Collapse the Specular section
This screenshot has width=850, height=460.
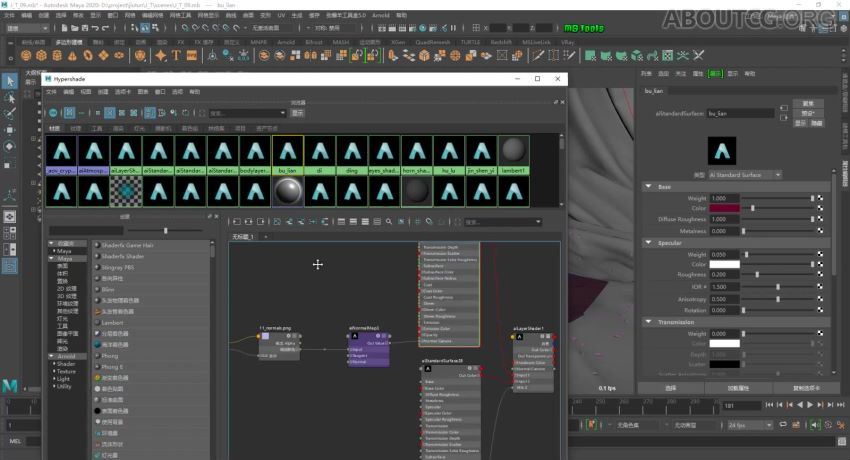(648, 243)
